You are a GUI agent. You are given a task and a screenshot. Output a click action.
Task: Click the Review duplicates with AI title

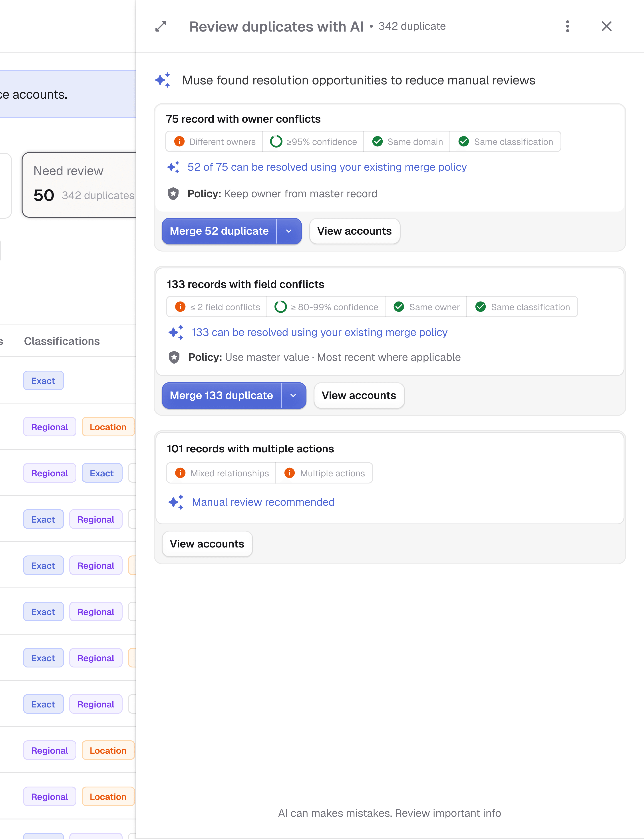tap(276, 26)
